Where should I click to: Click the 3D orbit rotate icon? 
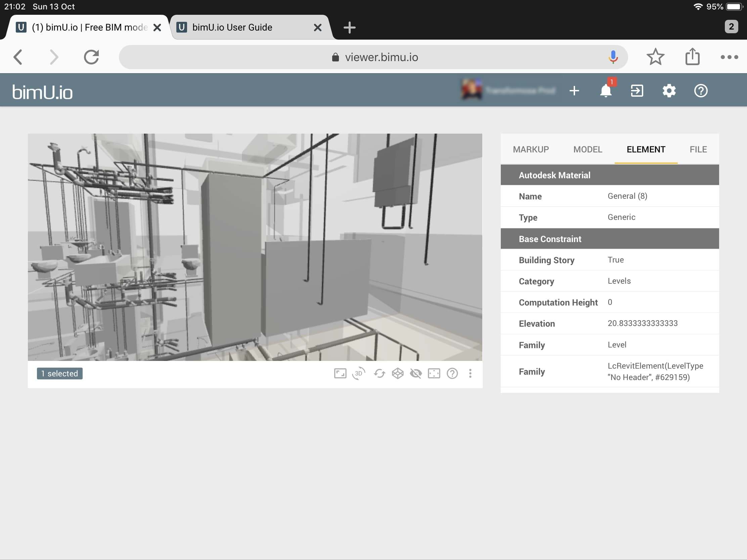358,373
